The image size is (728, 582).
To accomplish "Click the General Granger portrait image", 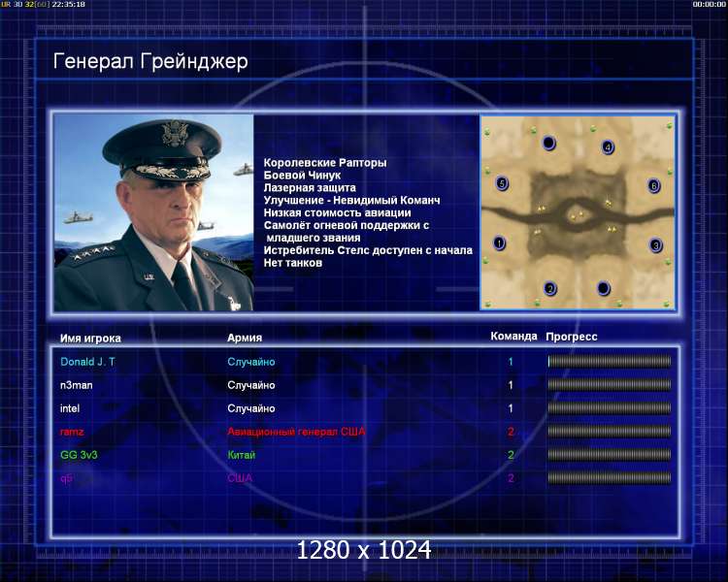I will tap(153, 213).
